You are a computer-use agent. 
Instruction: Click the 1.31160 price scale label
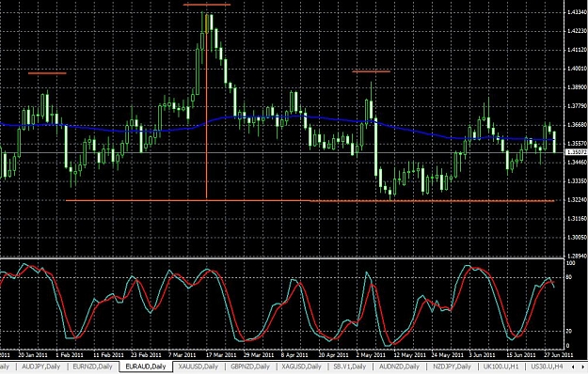coord(577,218)
